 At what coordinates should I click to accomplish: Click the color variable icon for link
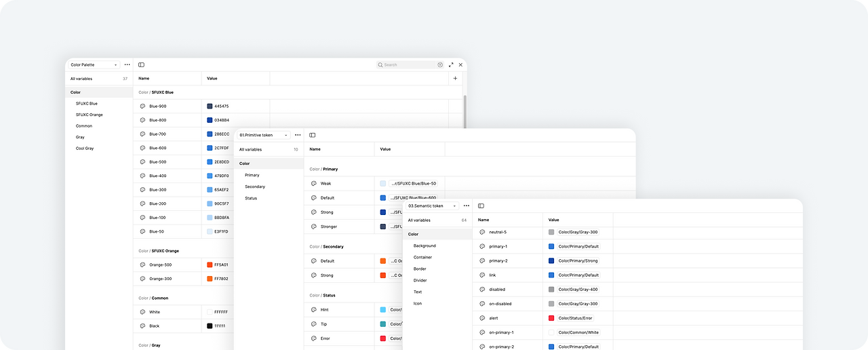pos(482,275)
